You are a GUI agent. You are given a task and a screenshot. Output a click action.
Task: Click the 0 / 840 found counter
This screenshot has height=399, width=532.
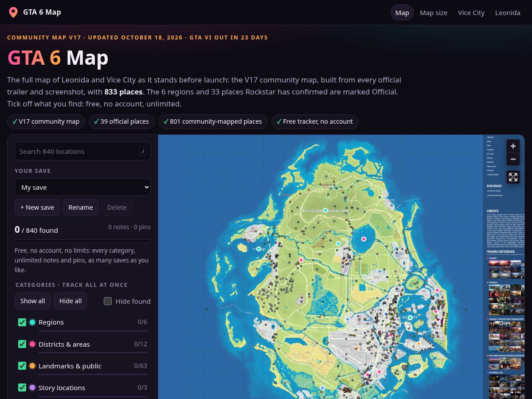(36, 230)
